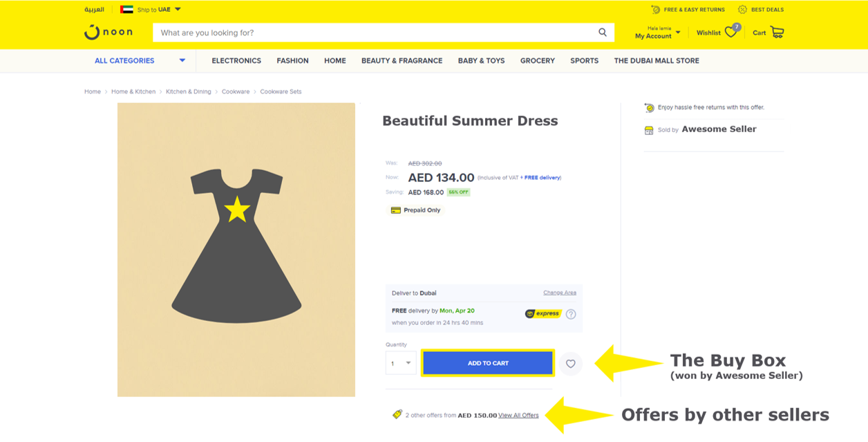Click the dress product image
The width and height of the screenshot is (868, 442).
(236, 250)
